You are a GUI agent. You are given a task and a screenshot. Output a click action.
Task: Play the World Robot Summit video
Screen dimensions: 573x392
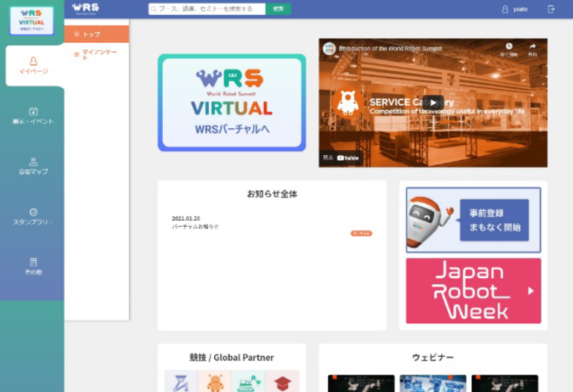(x=433, y=103)
